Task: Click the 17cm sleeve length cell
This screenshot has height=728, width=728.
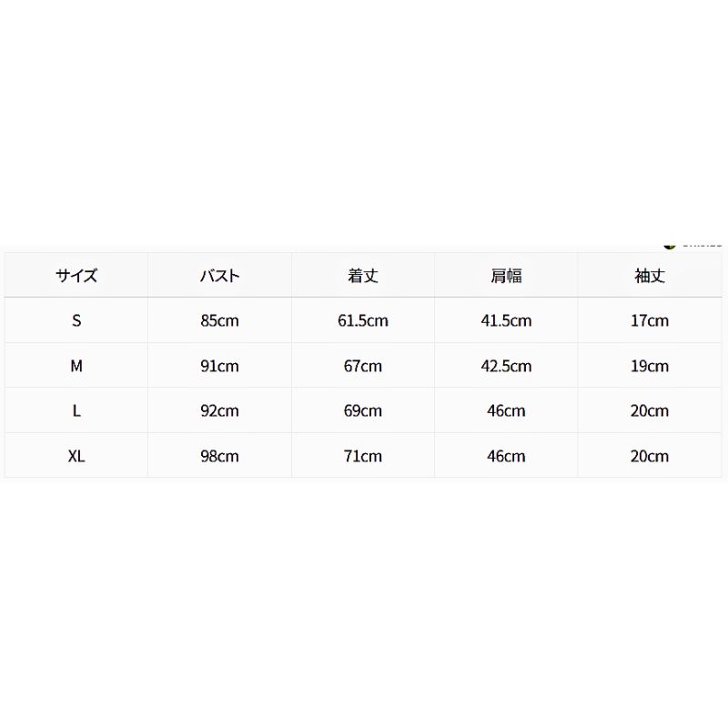Action: (x=650, y=320)
